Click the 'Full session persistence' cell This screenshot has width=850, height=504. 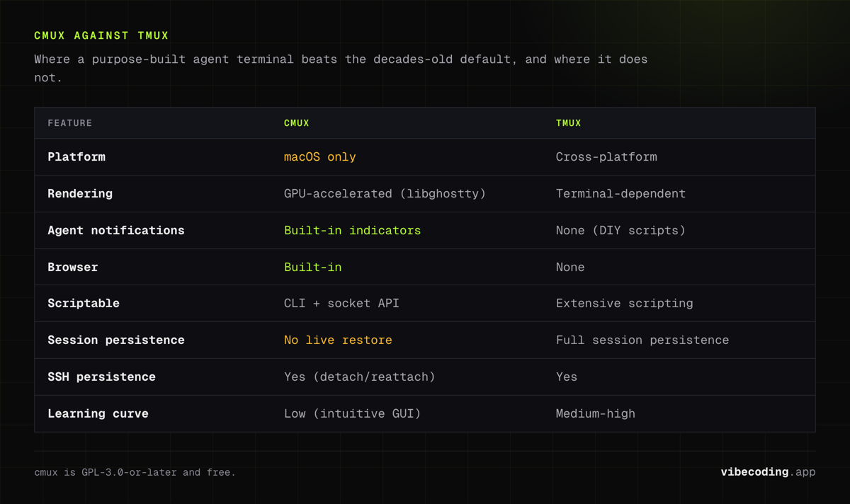tap(642, 340)
